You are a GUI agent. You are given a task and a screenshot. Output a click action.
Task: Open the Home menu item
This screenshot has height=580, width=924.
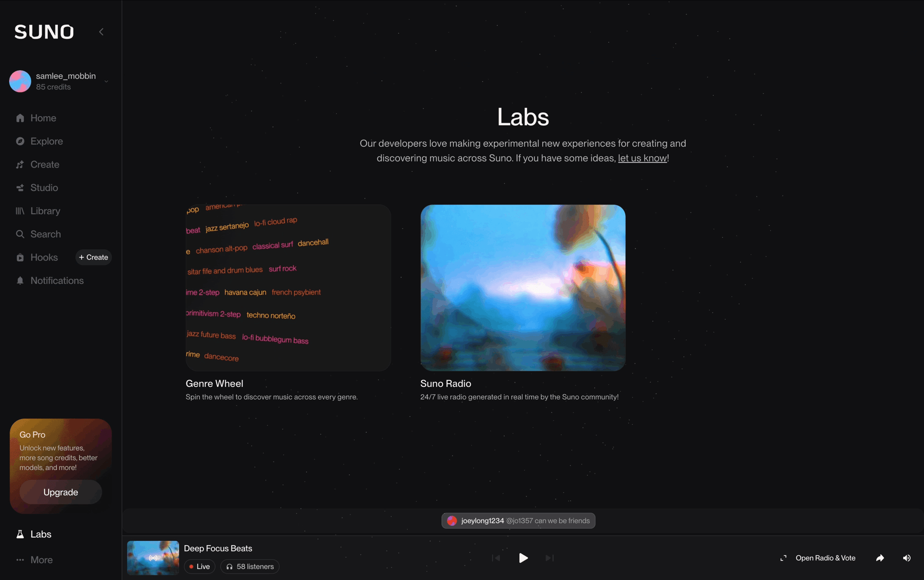point(43,118)
